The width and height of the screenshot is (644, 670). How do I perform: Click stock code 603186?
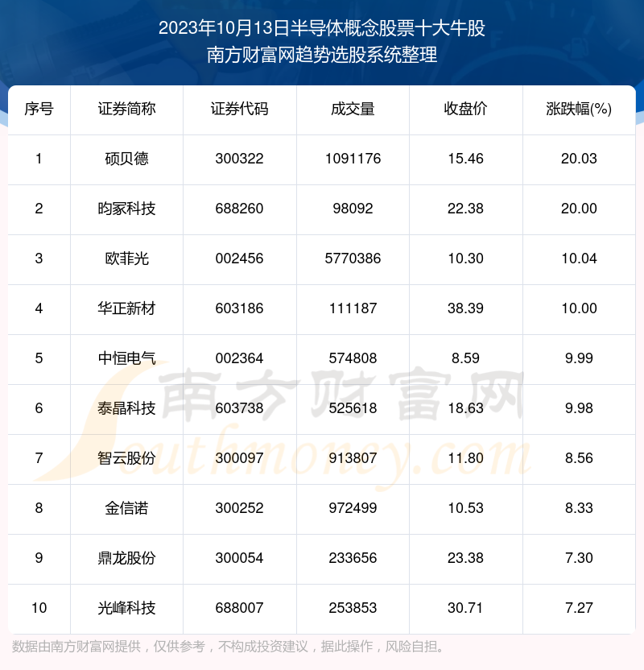pos(240,308)
